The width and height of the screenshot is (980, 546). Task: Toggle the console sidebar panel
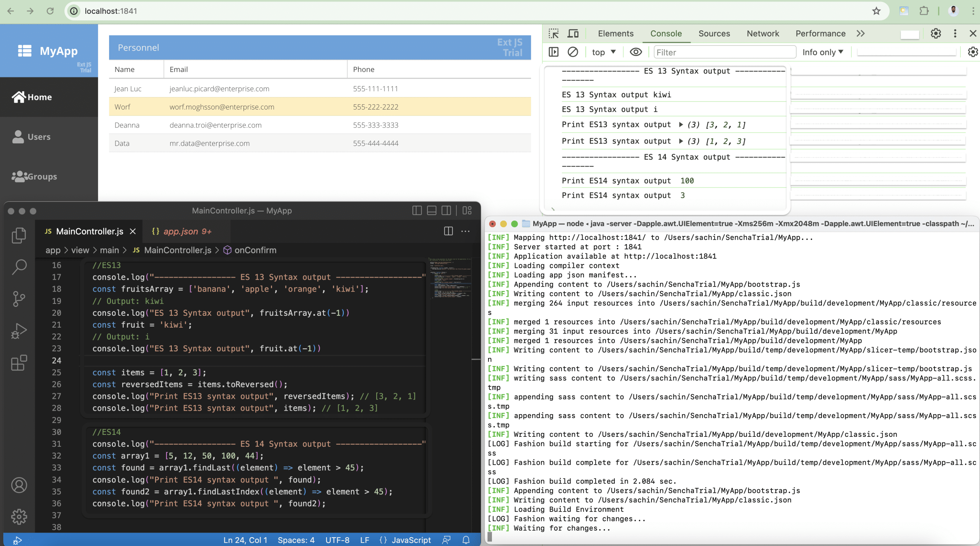coord(554,52)
